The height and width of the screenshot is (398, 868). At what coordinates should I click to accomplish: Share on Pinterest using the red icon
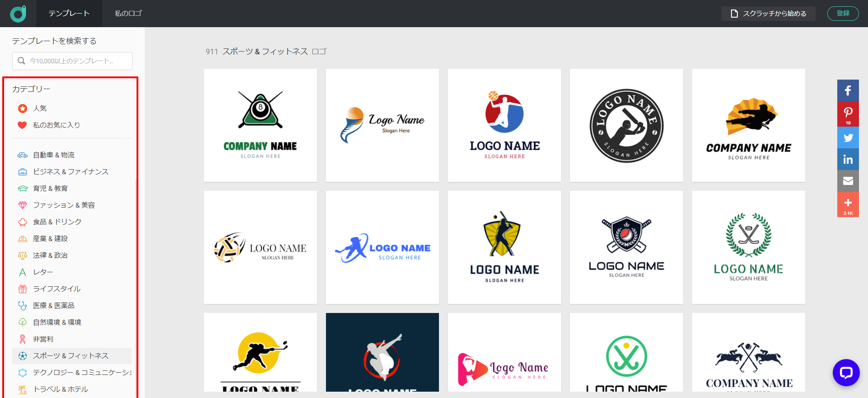coord(848,113)
